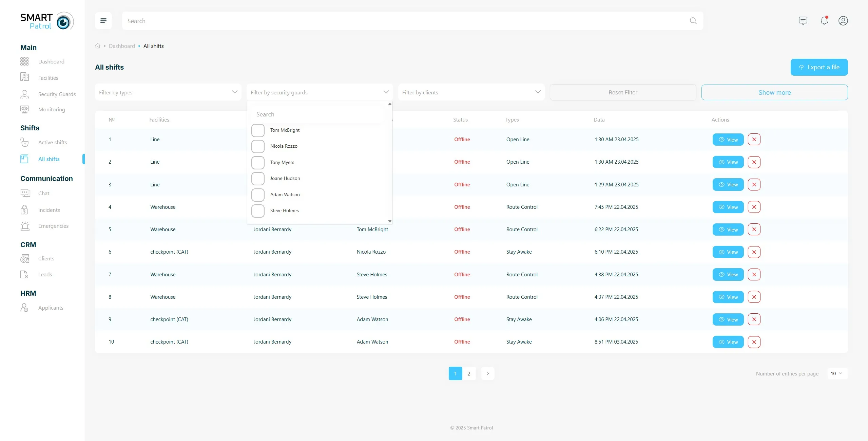View shift row 9

click(728, 319)
